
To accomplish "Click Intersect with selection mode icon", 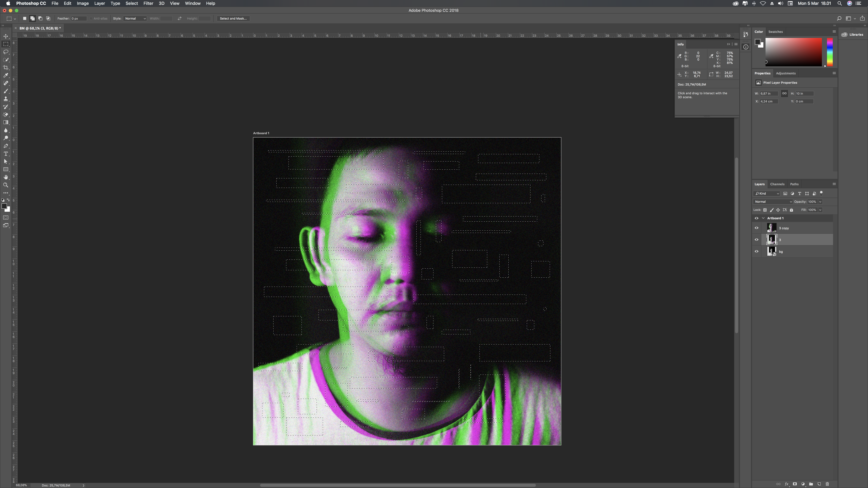I will [48, 19].
